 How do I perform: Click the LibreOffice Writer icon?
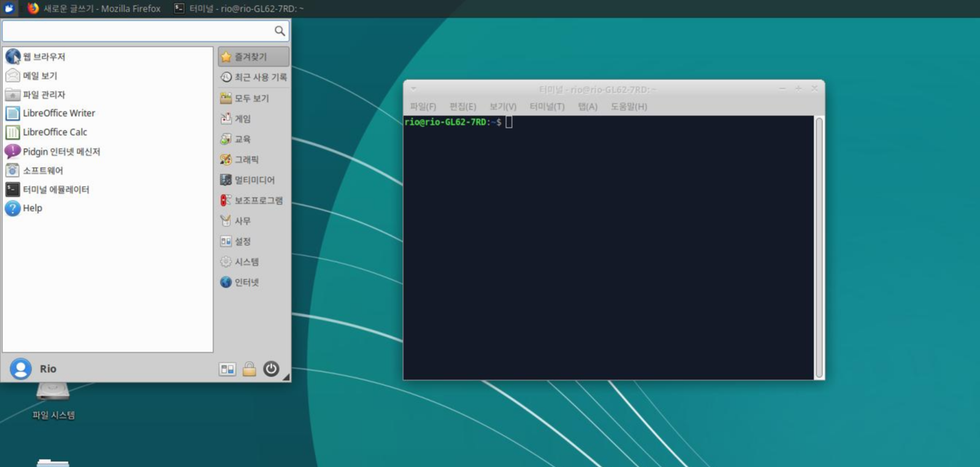(12, 113)
